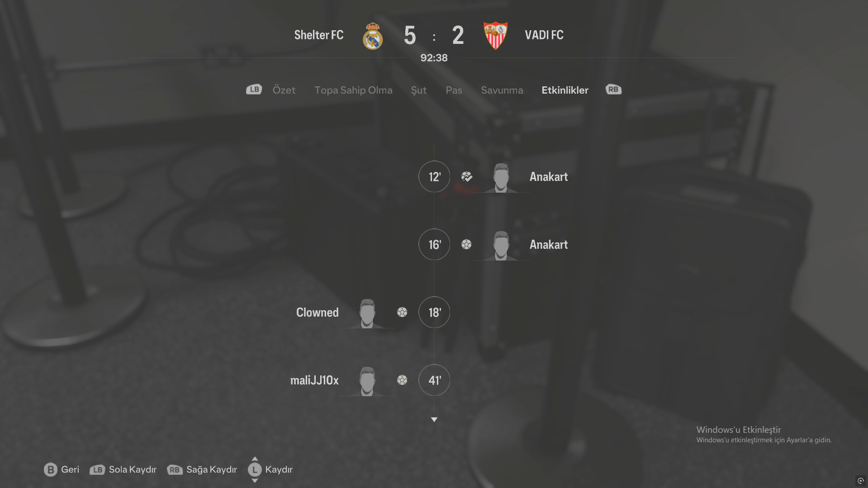
Task: Click the LB bumper icon beside Özet
Action: [254, 90]
